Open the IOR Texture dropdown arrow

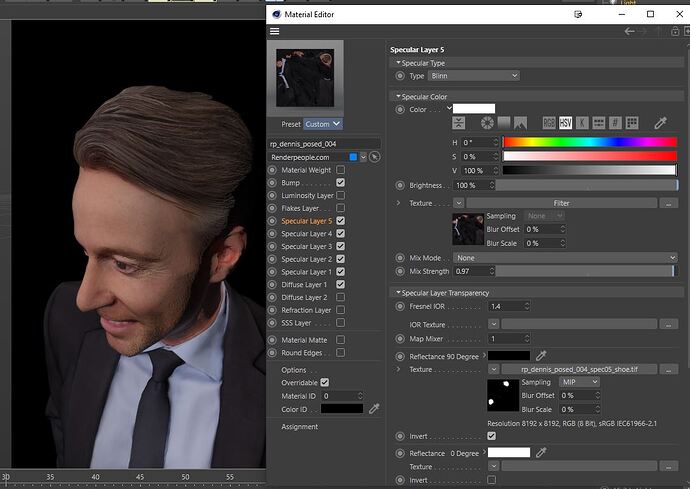click(x=493, y=324)
